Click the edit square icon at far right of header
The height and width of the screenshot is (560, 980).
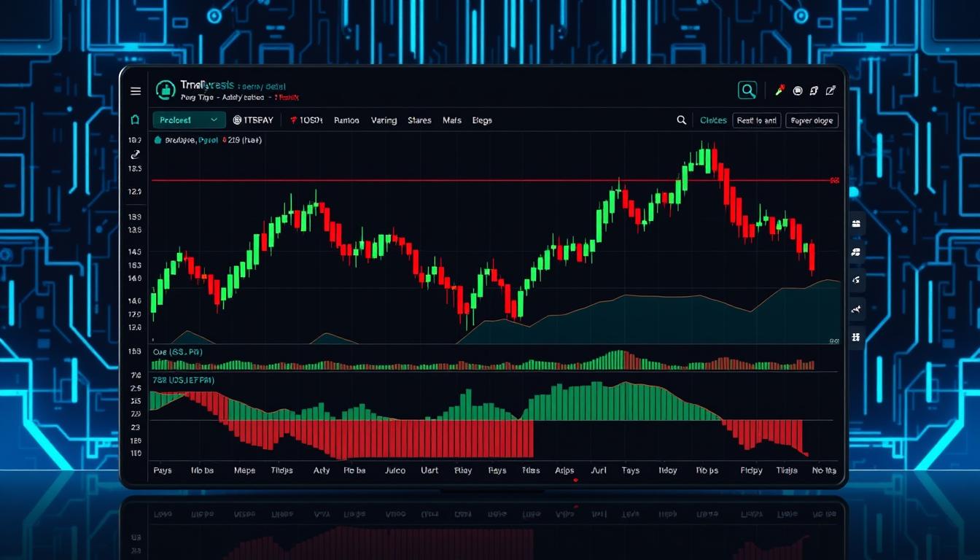831,90
